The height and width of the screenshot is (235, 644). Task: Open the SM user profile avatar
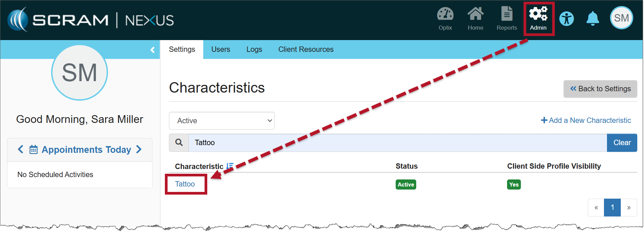[621, 18]
